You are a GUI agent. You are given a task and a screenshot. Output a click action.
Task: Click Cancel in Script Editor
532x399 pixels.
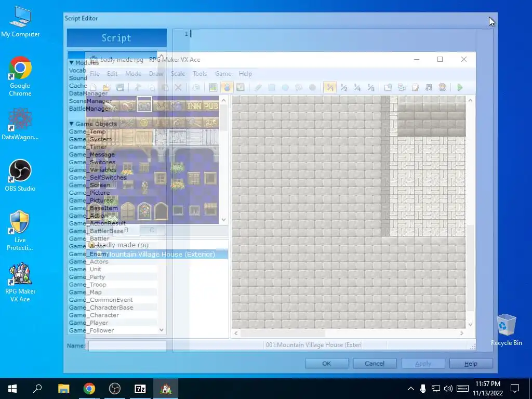click(375, 363)
